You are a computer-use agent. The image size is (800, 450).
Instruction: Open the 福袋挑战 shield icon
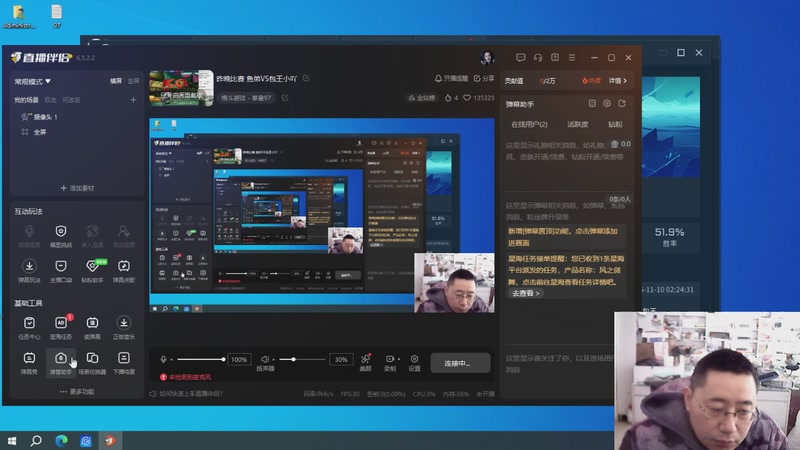61,231
